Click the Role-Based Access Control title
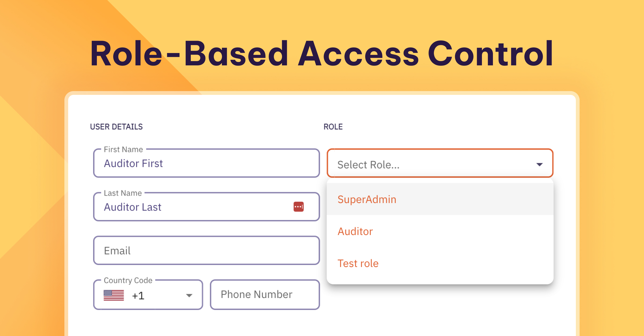The width and height of the screenshot is (644, 336). [322, 54]
